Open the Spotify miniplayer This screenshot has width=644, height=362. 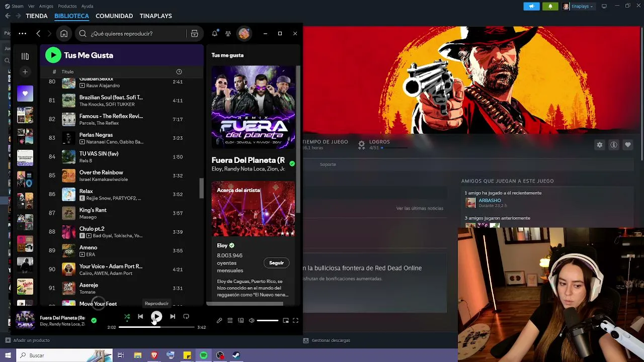point(286,320)
